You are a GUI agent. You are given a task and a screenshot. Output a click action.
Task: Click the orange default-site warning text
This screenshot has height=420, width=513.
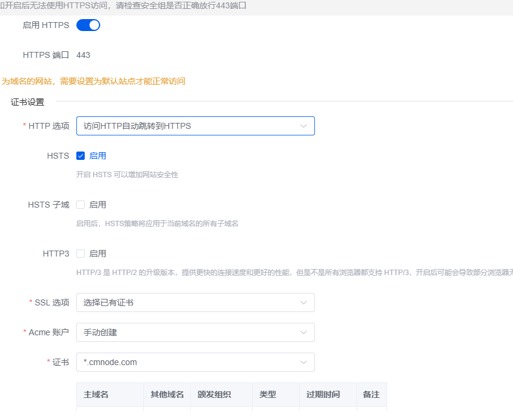(x=93, y=81)
